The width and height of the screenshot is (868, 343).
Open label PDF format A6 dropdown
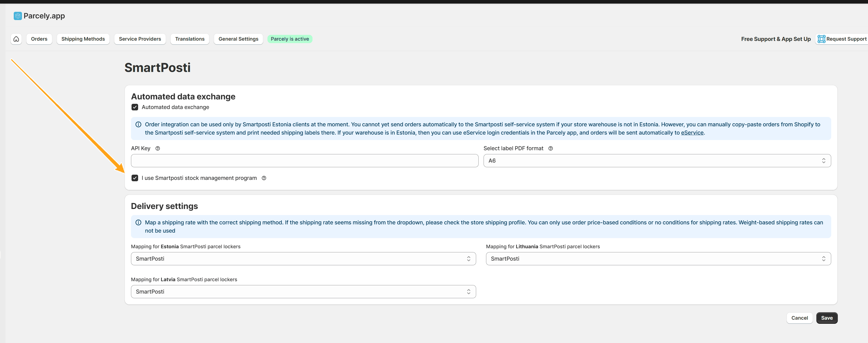pos(657,161)
